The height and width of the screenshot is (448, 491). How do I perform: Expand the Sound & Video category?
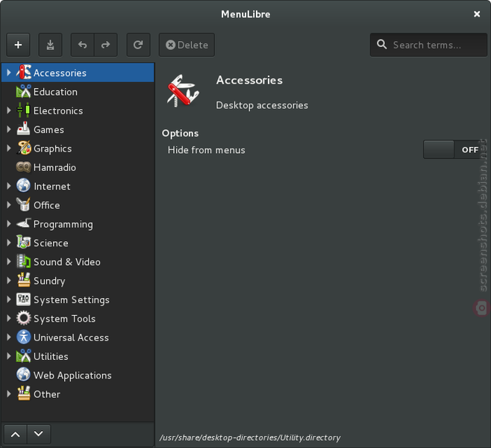pyautogui.click(x=9, y=261)
